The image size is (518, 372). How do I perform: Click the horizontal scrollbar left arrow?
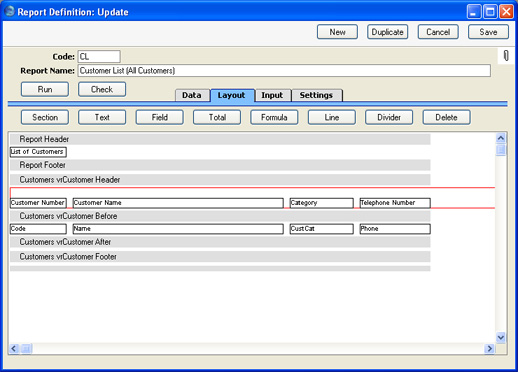[x=14, y=349]
